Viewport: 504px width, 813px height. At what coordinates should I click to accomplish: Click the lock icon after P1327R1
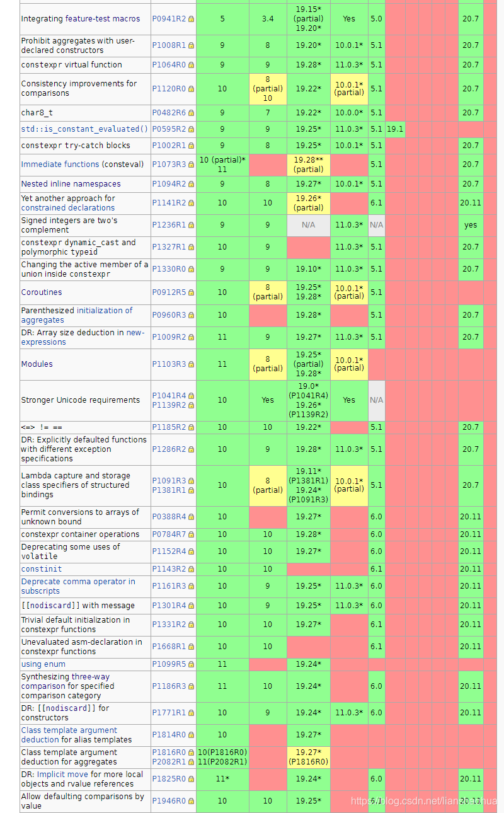click(191, 247)
